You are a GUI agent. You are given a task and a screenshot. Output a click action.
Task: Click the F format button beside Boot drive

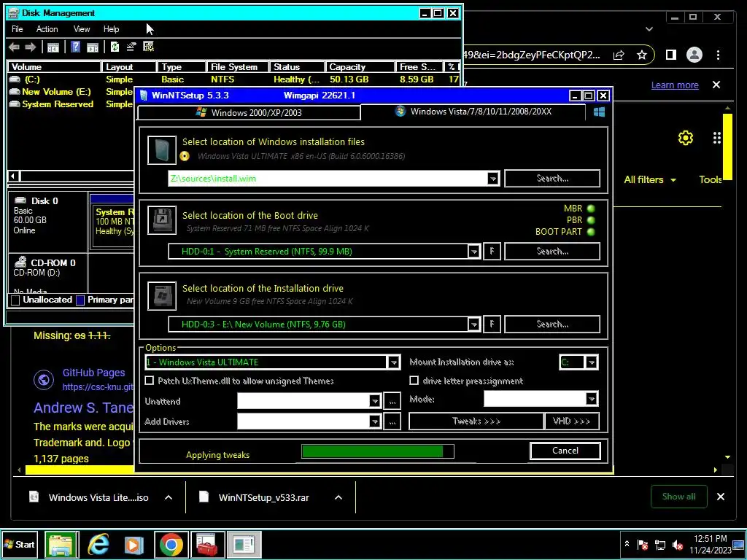pos(492,252)
